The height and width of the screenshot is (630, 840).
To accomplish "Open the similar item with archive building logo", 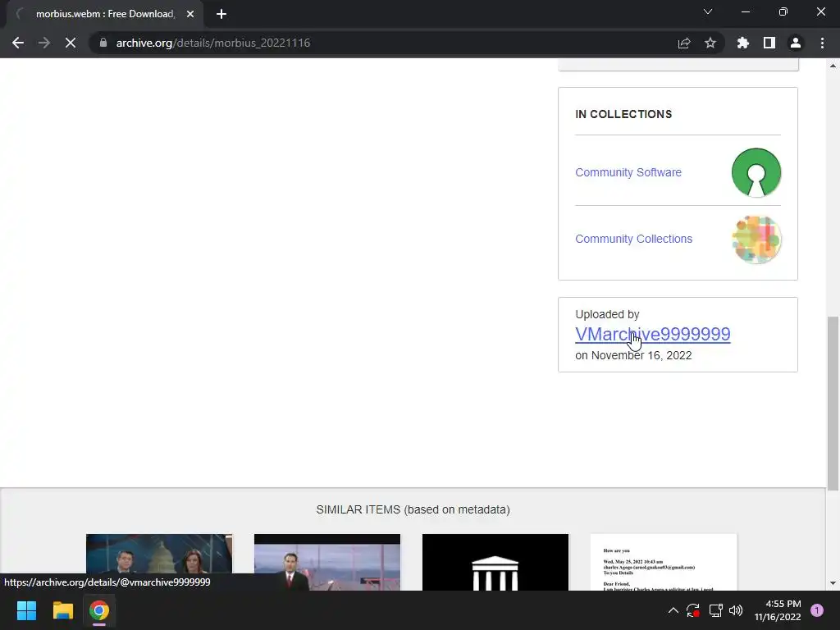I will tap(495, 562).
